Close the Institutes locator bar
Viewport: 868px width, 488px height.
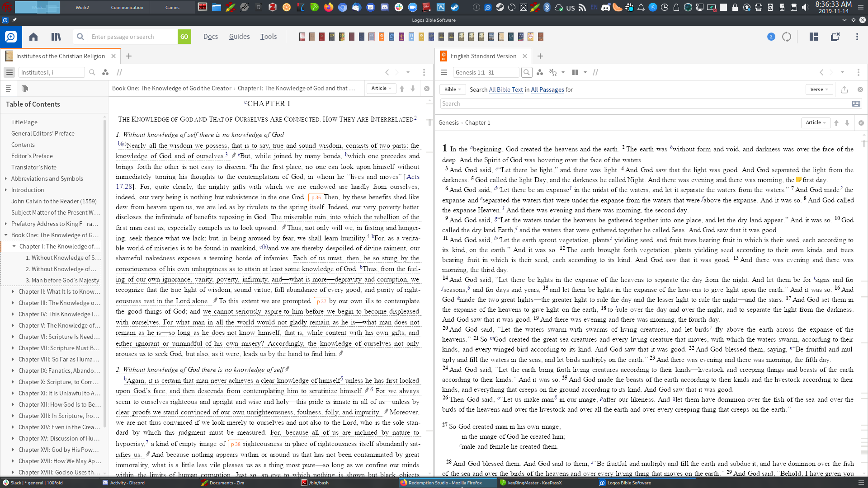427,89
